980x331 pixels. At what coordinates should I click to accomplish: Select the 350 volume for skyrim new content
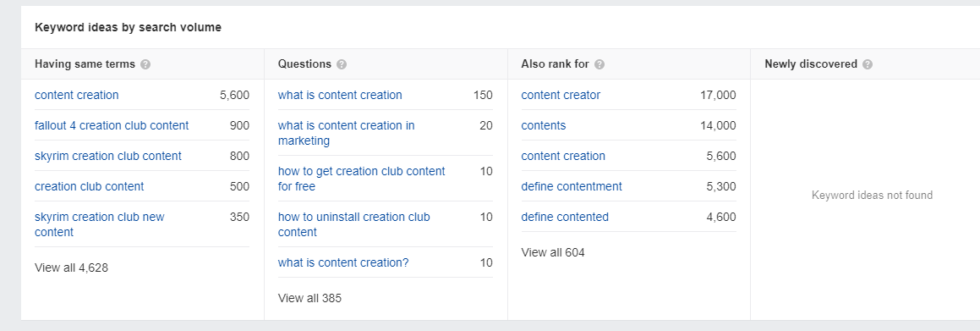click(239, 217)
